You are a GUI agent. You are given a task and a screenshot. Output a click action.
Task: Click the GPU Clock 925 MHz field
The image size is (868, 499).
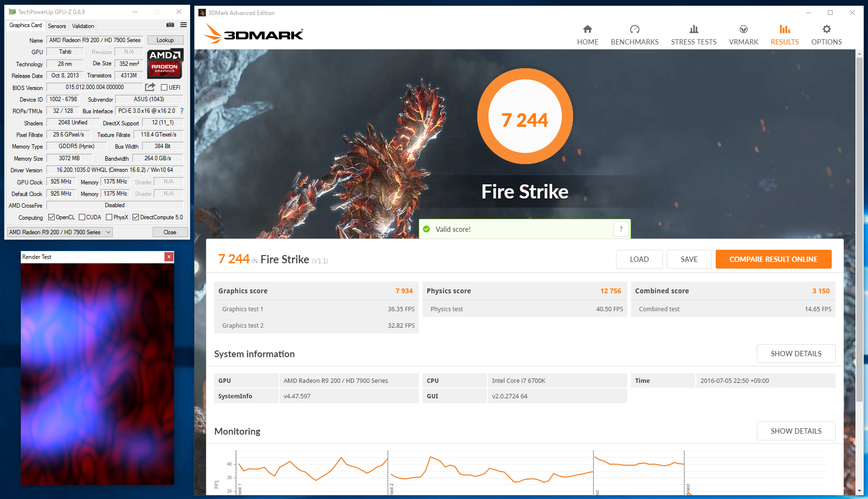tap(61, 182)
